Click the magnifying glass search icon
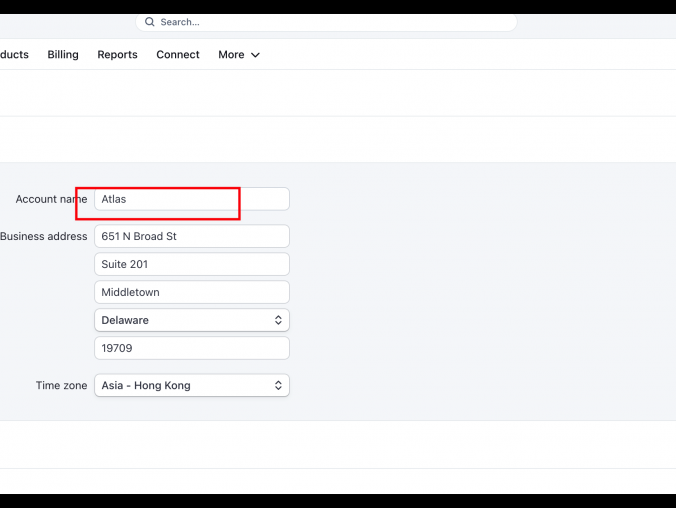 pyautogui.click(x=150, y=22)
